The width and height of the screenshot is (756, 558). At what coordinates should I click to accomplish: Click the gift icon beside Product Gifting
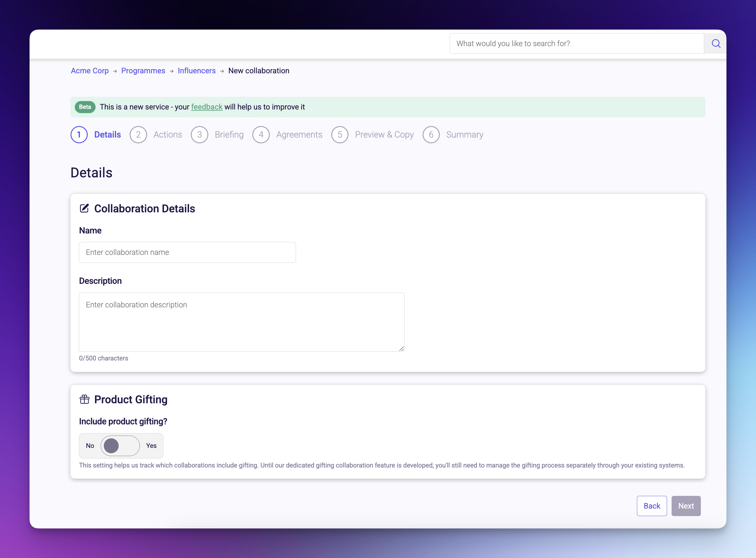pyautogui.click(x=84, y=399)
